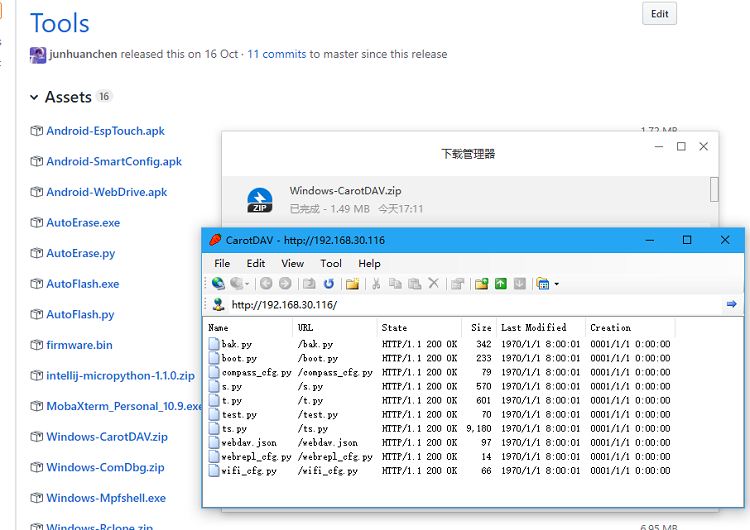The image size is (750, 530).
Task: Click the greyed disconnect globe icon in CarotDAV
Action: 236,284
